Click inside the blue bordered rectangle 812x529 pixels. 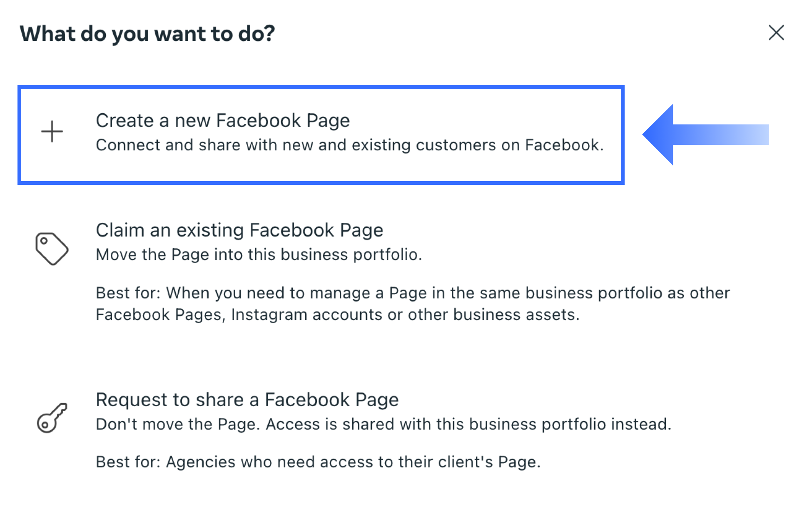[x=321, y=134]
